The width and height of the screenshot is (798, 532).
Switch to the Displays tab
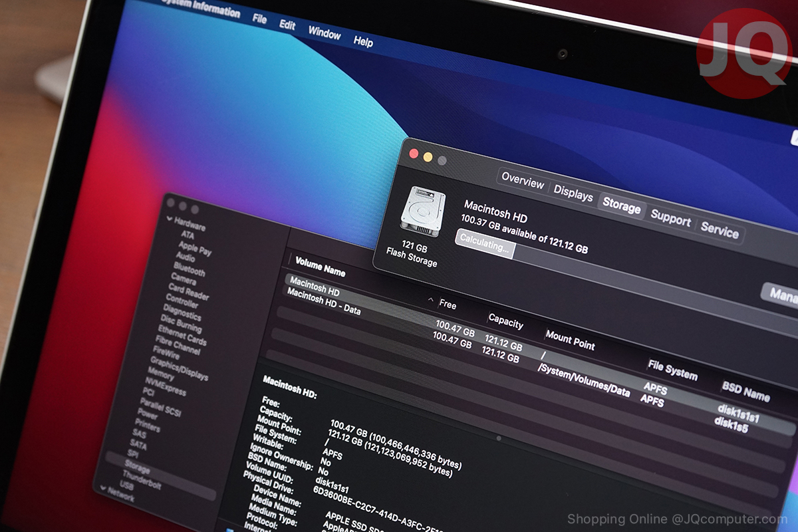pos(573,193)
